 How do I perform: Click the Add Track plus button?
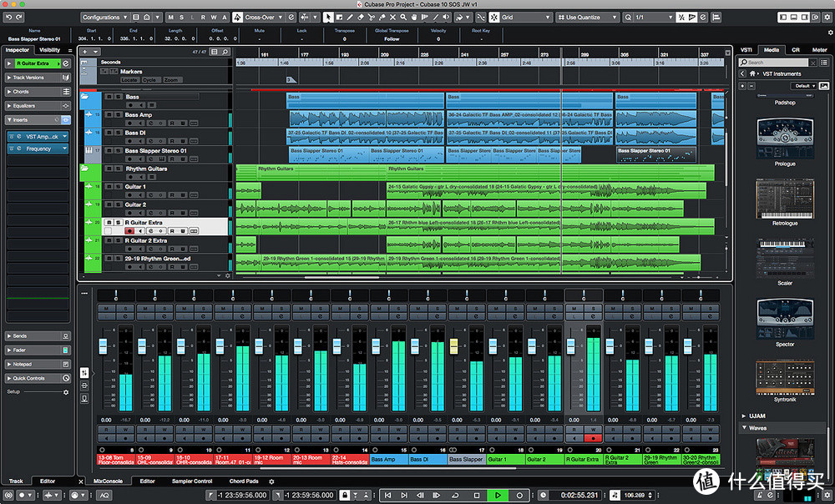pyautogui.click(x=84, y=52)
